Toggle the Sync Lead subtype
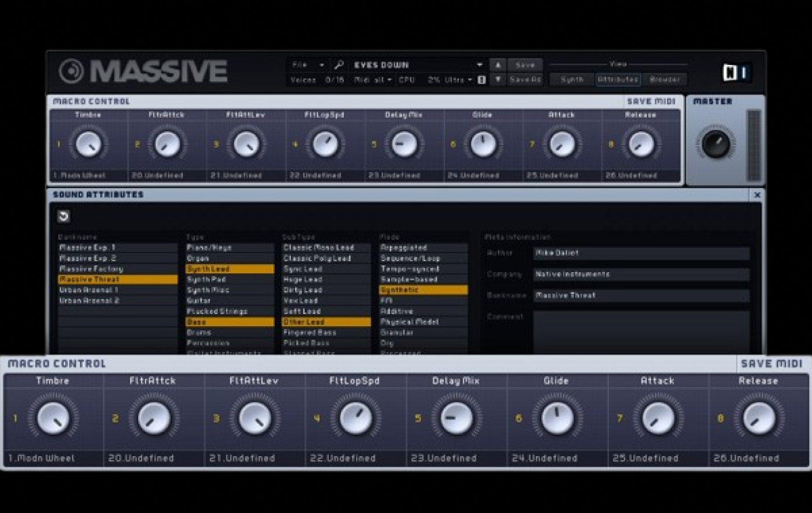812x513 pixels. point(326,269)
